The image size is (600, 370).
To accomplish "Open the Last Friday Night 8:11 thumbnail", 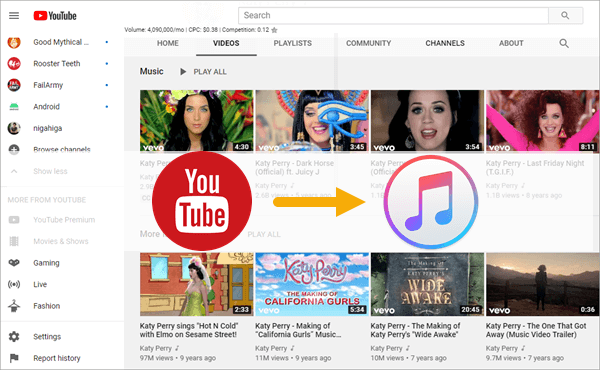I will pos(543,121).
